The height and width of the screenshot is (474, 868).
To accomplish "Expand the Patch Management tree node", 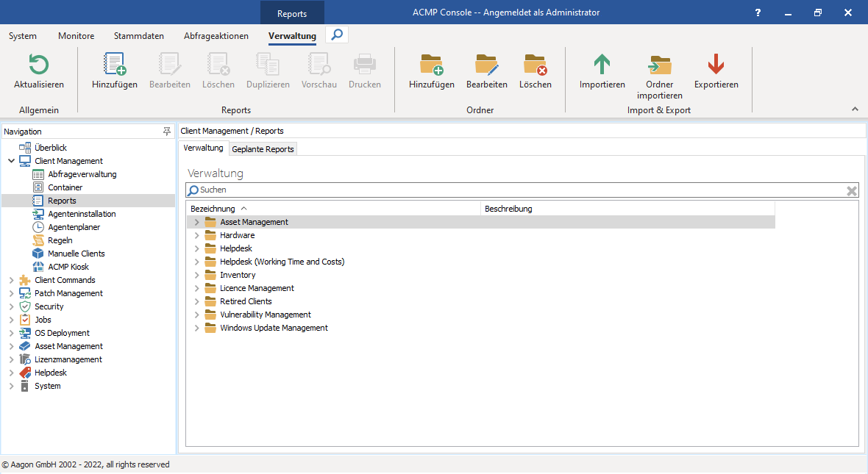I will pos(11,294).
